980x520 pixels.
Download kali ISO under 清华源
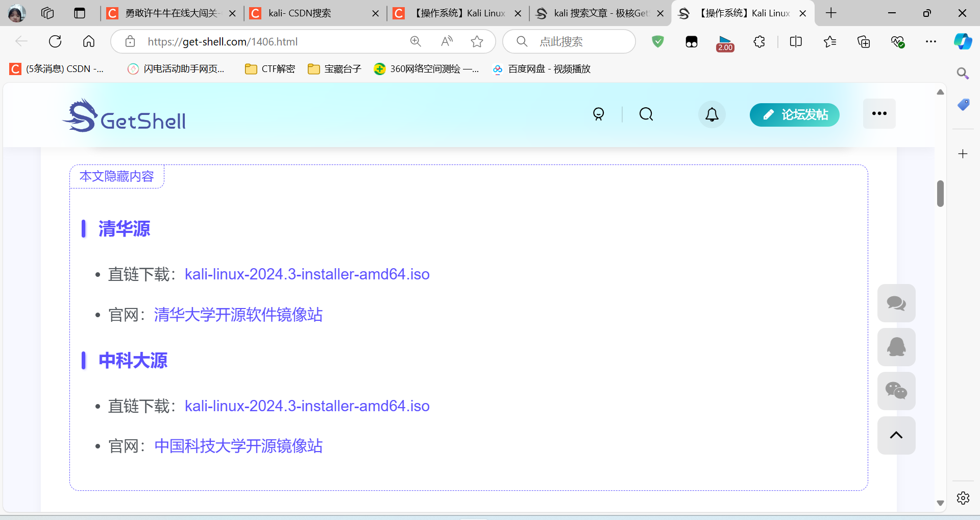(x=307, y=274)
